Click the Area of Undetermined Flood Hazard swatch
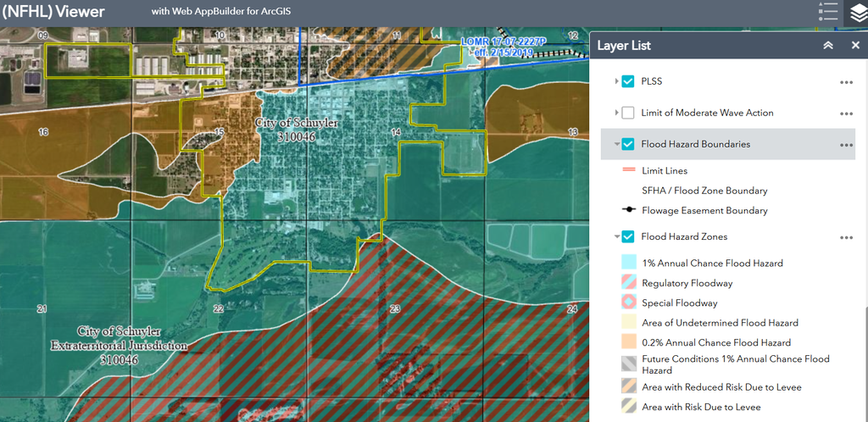Viewport: 868px width, 422px height. (x=628, y=323)
